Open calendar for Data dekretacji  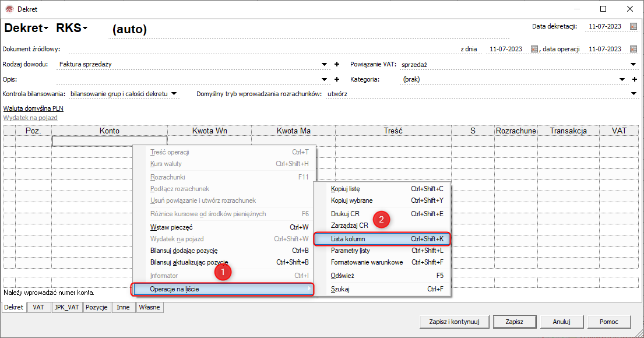(x=634, y=26)
